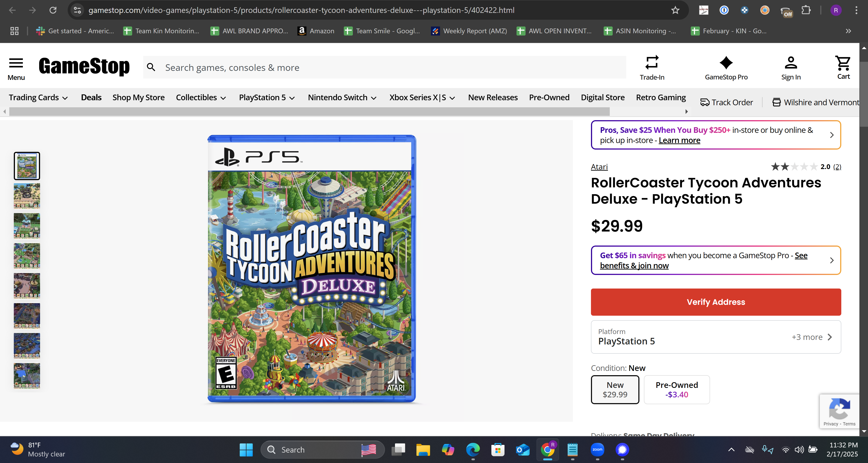Bookmark page with star icon
Image resolution: width=868 pixels, height=463 pixels.
pos(675,10)
